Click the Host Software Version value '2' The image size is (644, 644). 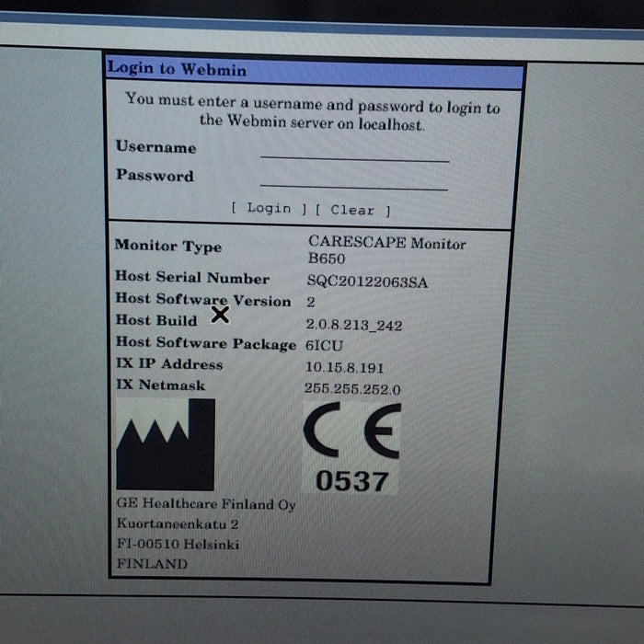311,303
